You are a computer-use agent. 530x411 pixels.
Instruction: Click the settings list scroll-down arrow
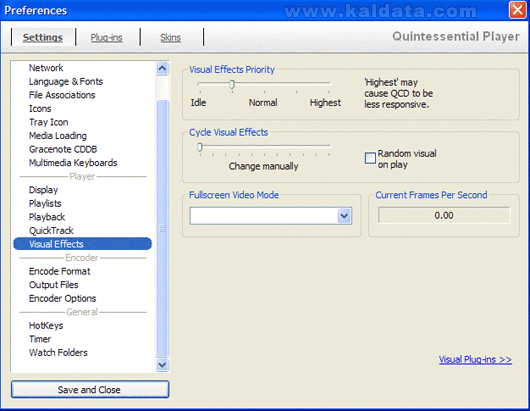(x=162, y=365)
